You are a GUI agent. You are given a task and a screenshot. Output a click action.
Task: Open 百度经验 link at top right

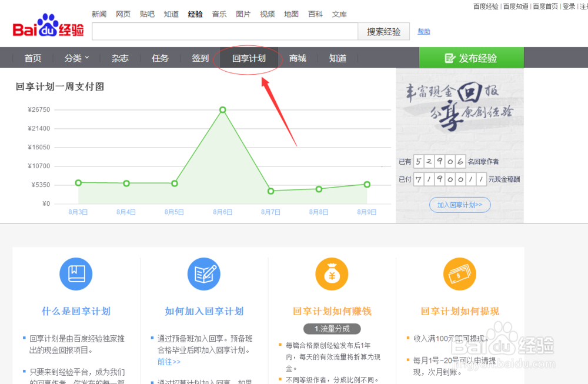tap(486, 6)
